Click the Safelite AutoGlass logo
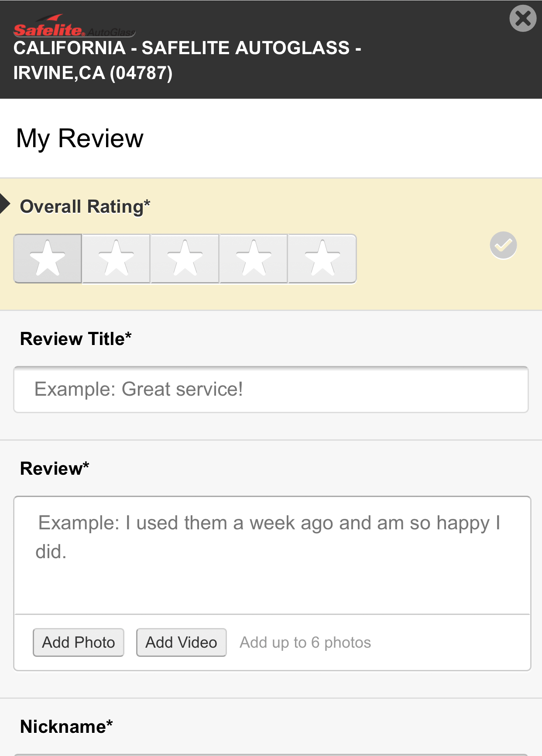Screen dimensions: 542x756 [74, 26]
